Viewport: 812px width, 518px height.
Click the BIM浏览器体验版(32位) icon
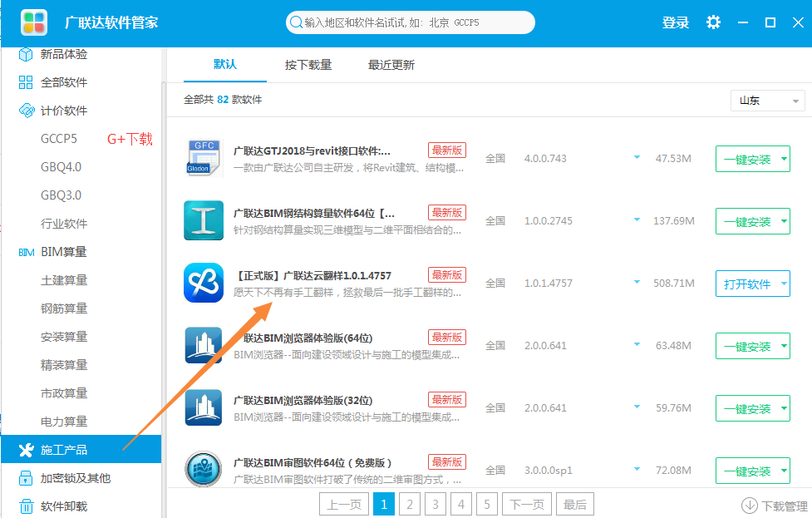coord(204,407)
